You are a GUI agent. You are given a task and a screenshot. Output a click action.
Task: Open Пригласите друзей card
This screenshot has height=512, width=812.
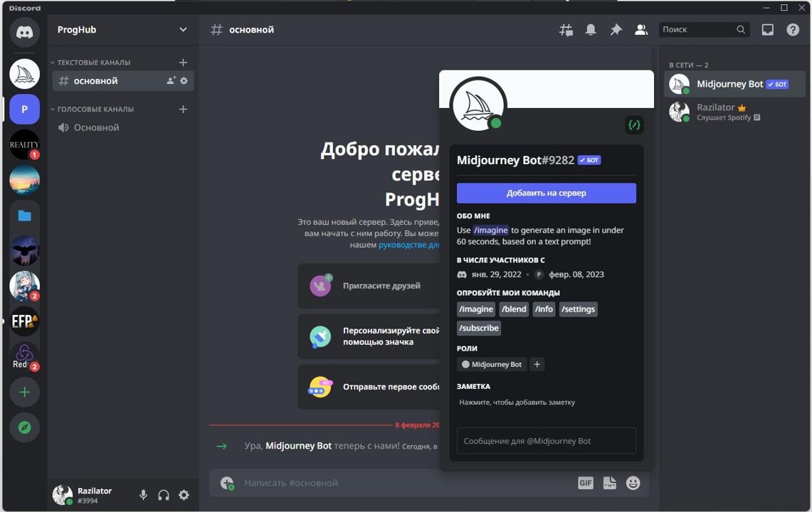pos(369,285)
